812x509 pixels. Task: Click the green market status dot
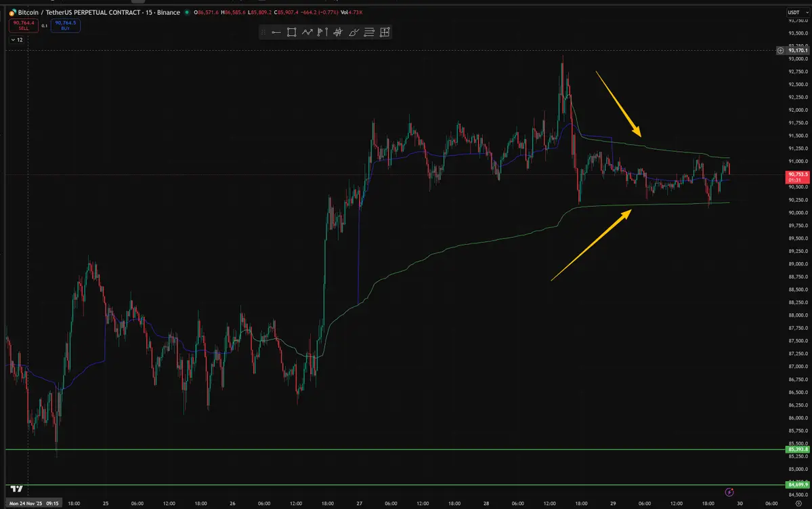187,12
